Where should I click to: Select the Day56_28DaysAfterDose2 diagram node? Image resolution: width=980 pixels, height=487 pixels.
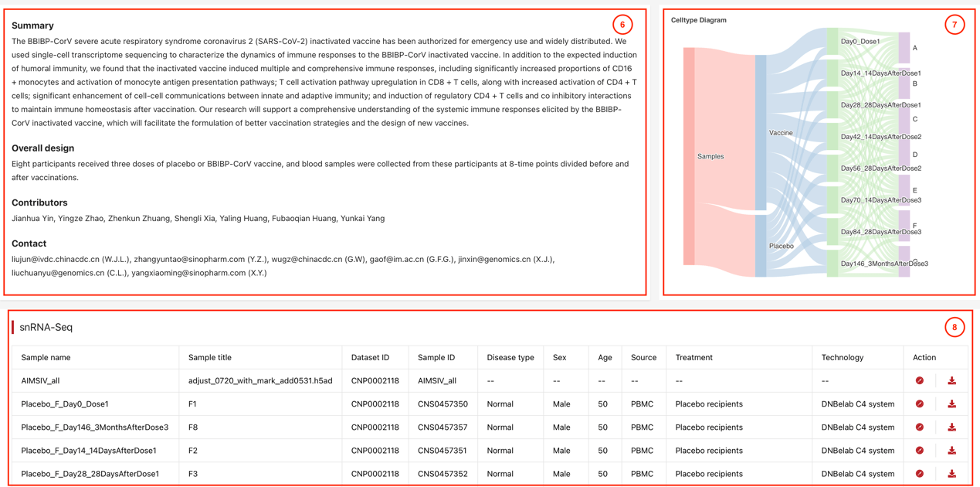click(832, 169)
